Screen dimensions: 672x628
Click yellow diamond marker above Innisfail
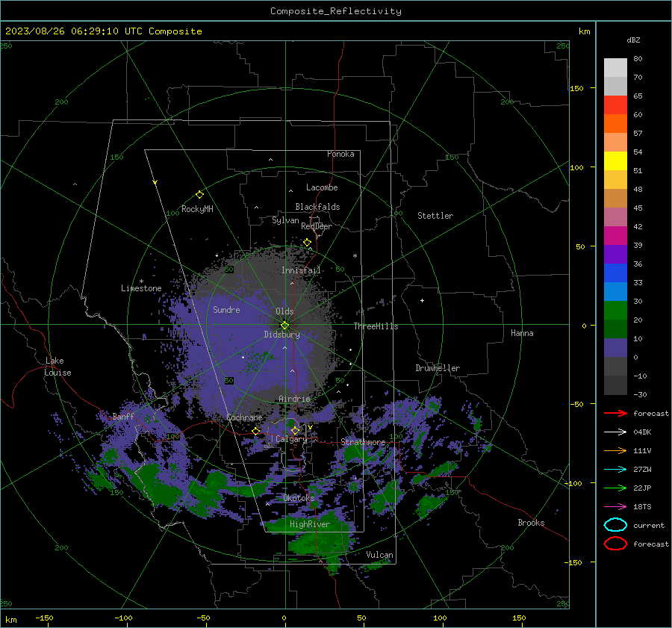[x=307, y=243]
